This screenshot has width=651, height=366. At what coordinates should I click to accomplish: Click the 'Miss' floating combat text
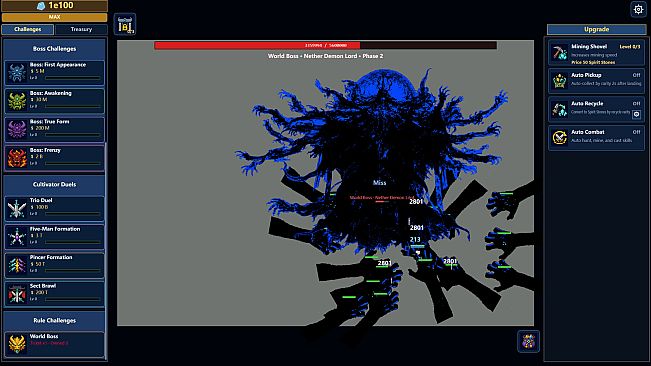click(x=379, y=183)
